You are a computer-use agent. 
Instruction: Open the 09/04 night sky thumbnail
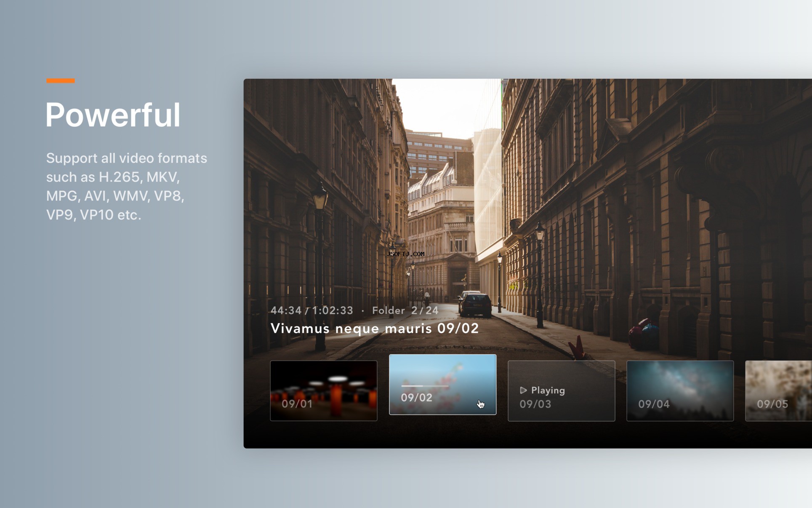(680, 390)
